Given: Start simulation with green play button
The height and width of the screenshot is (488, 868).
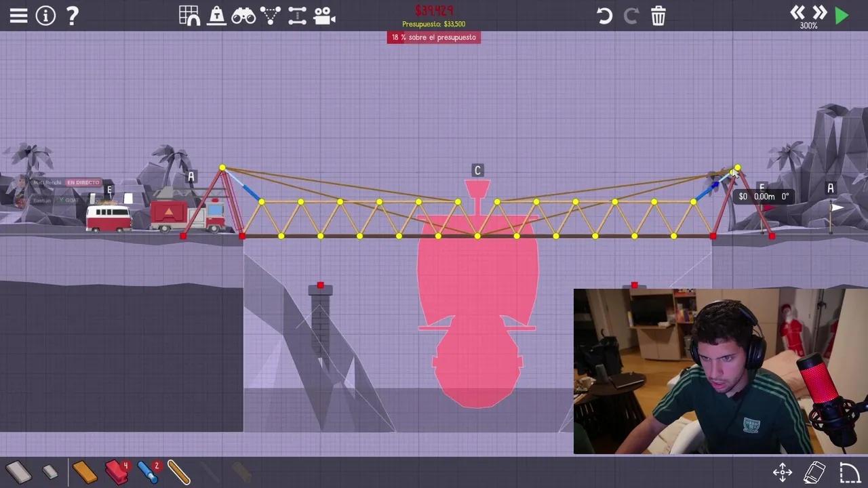Looking at the screenshot, I should tap(842, 15).
